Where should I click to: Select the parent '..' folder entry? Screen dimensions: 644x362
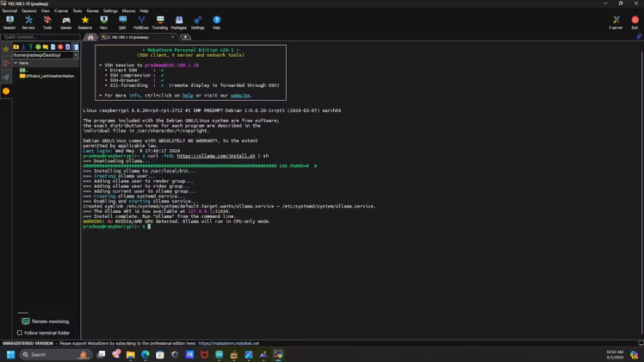coord(23,71)
